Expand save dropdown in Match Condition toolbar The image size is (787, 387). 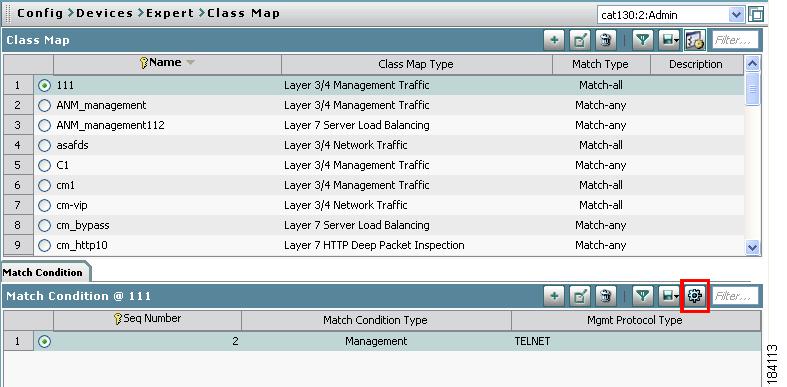click(670, 296)
